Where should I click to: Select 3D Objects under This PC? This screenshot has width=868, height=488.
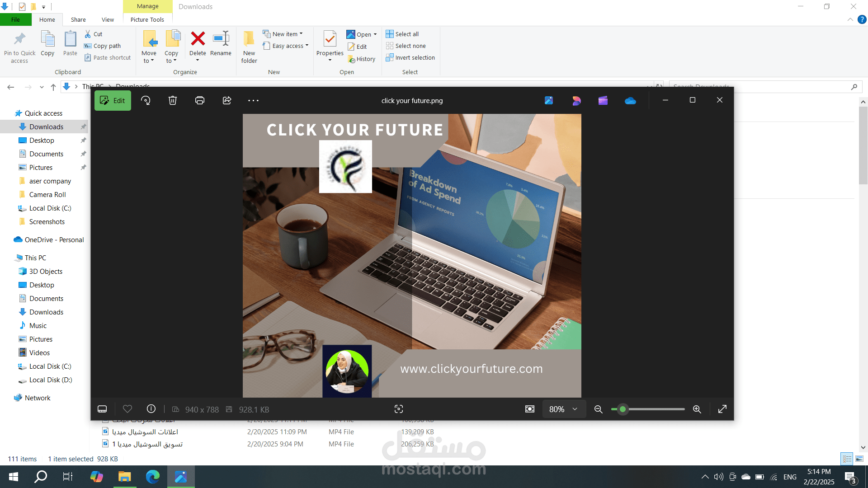(46, 271)
